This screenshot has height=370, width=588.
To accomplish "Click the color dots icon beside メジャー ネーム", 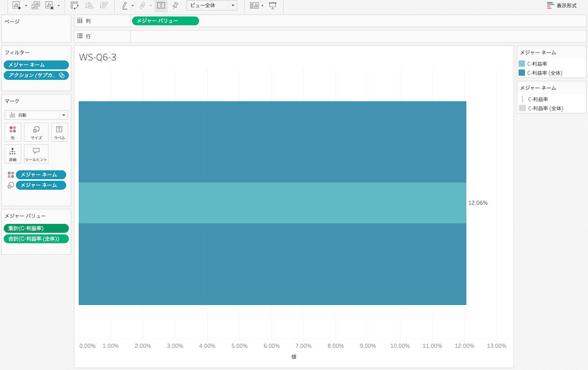I will 11,175.
